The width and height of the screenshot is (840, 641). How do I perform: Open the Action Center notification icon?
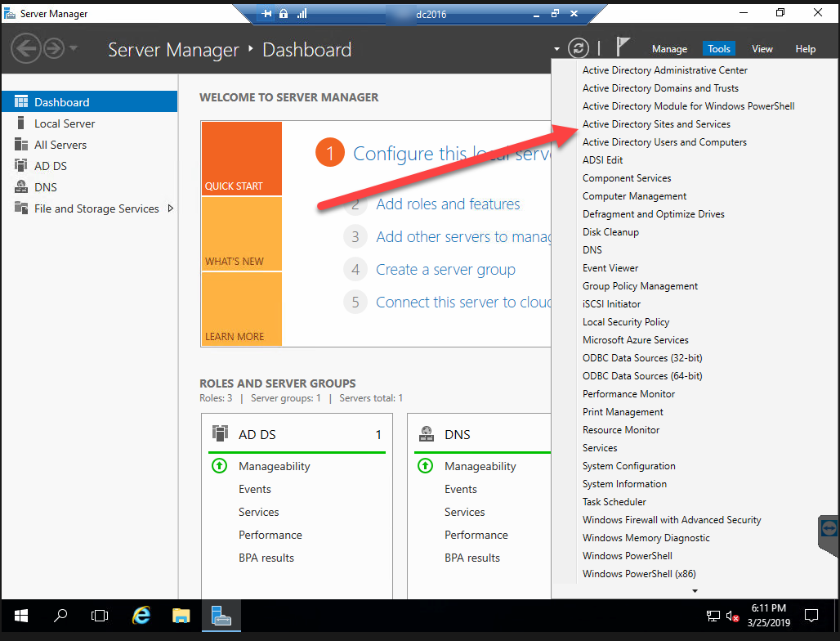click(x=811, y=616)
